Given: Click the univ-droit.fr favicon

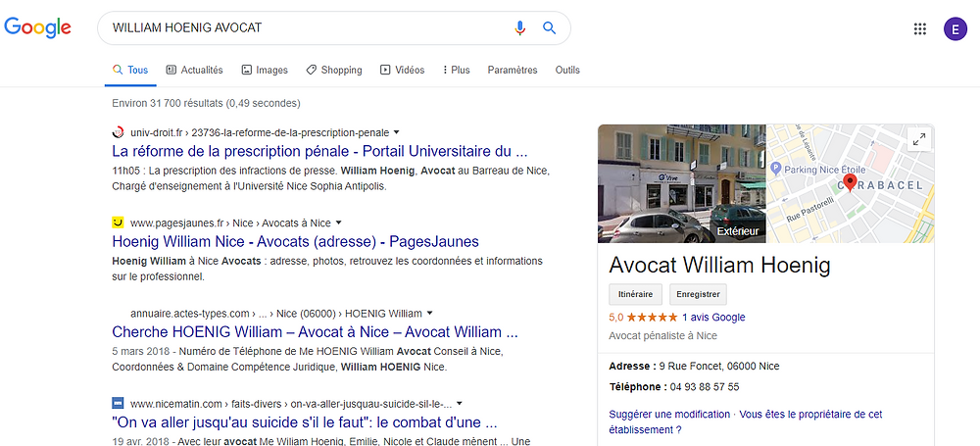Looking at the screenshot, I should [x=119, y=132].
